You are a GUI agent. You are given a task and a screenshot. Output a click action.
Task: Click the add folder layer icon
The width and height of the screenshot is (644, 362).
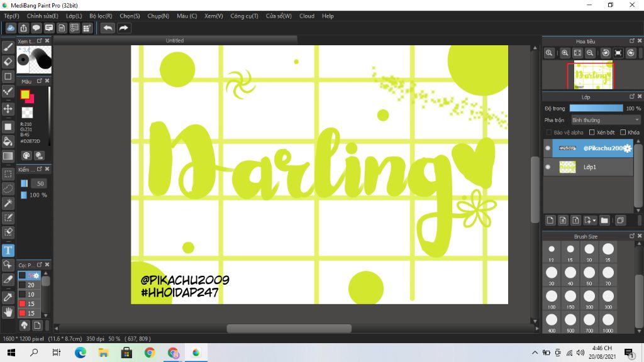[x=604, y=221]
